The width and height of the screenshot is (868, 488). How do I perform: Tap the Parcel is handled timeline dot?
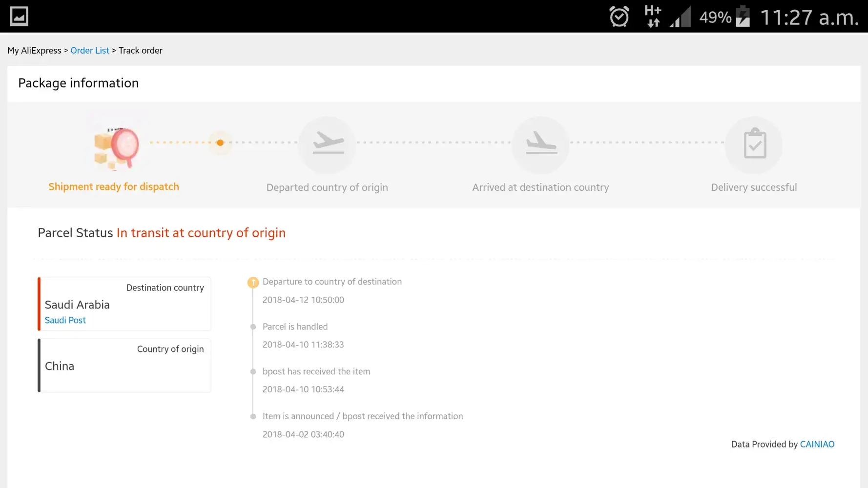click(253, 327)
